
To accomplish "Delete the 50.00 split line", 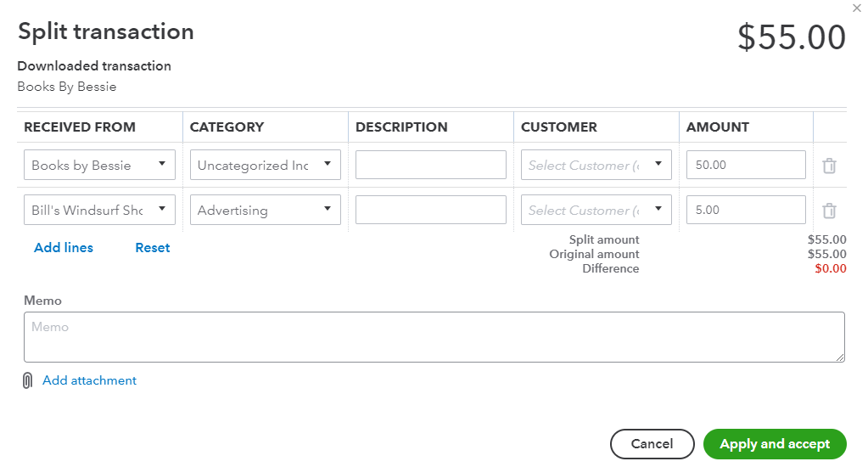I will [829, 166].
